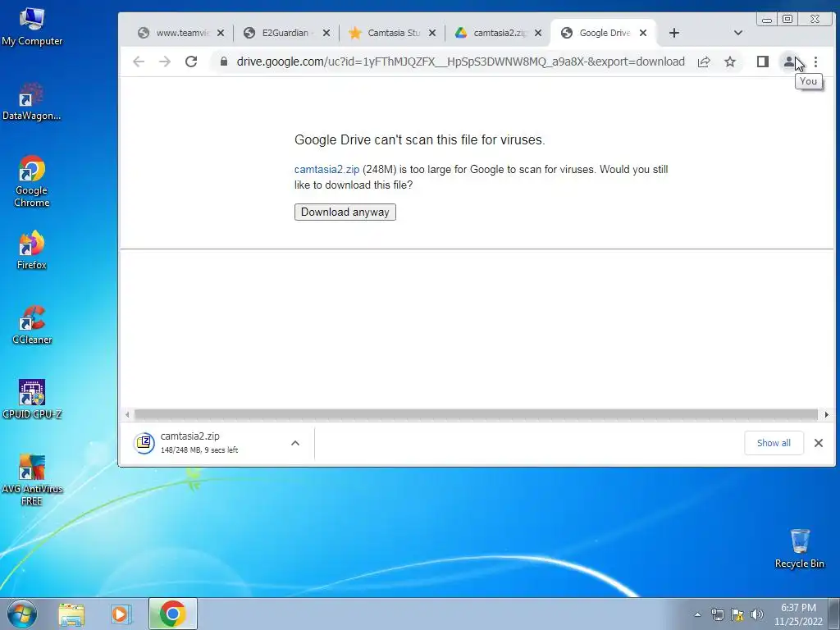
Task: Select the Recycle Bin icon
Action: (799, 549)
